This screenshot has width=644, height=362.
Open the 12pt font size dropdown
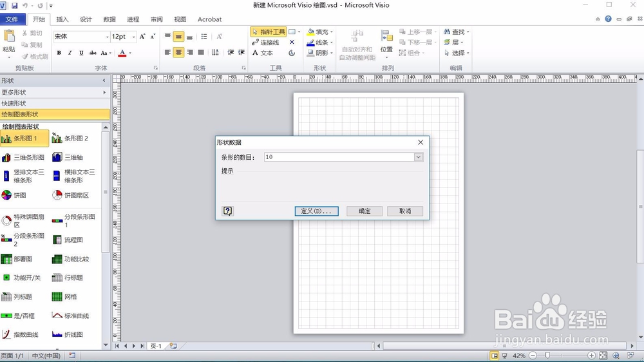(x=133, y=37)
